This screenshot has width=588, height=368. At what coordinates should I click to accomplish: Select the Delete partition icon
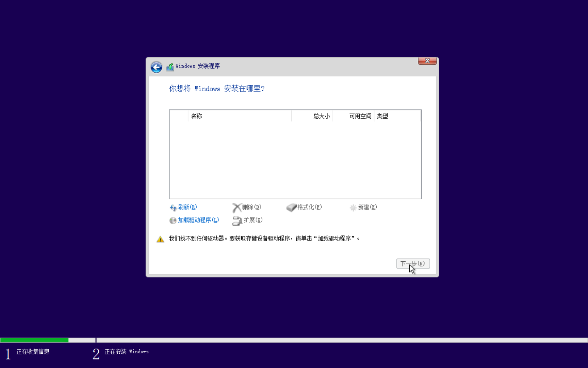click(x=237, y=207)
